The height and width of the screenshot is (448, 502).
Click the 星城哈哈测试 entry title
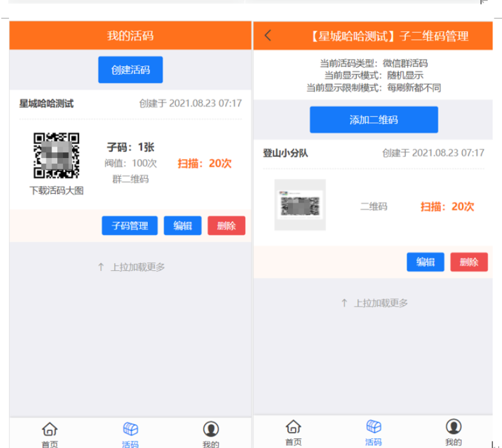coord(47,103)
